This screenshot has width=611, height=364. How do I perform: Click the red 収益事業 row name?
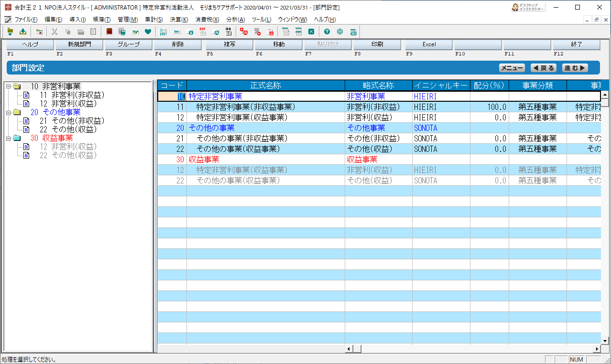(204, 160)
